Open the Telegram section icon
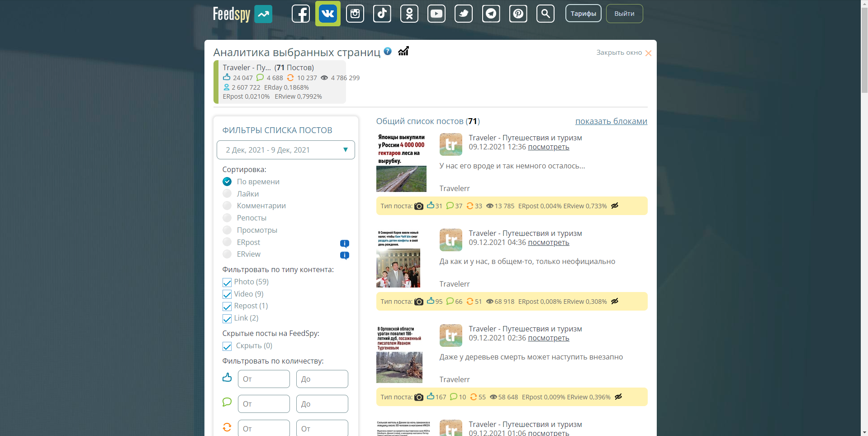Screen dimensions: 868x436 (491, 14)
